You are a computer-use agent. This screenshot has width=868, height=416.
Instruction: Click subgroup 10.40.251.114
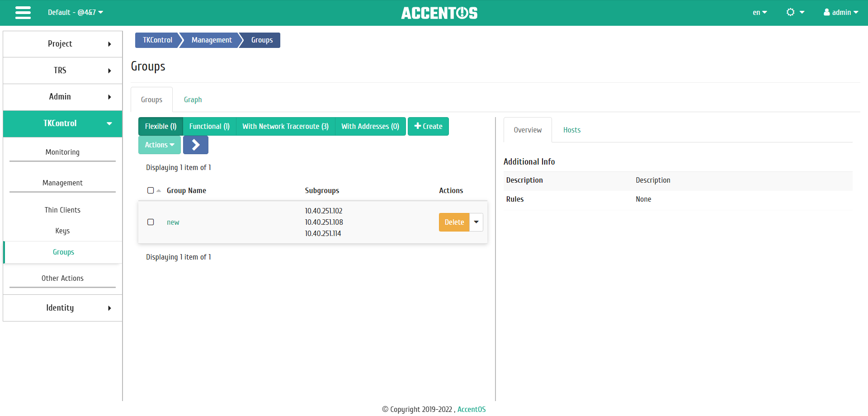point(323,234)
